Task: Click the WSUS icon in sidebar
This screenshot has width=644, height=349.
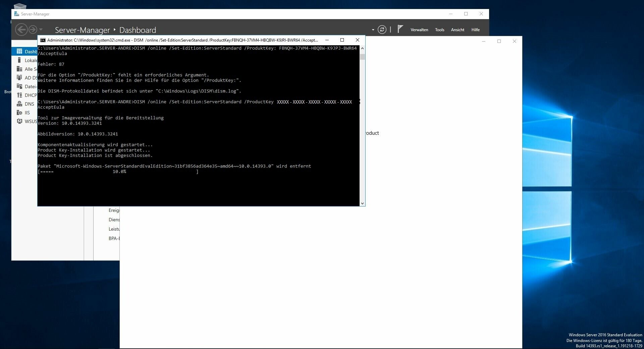Action: coord(19,121)
